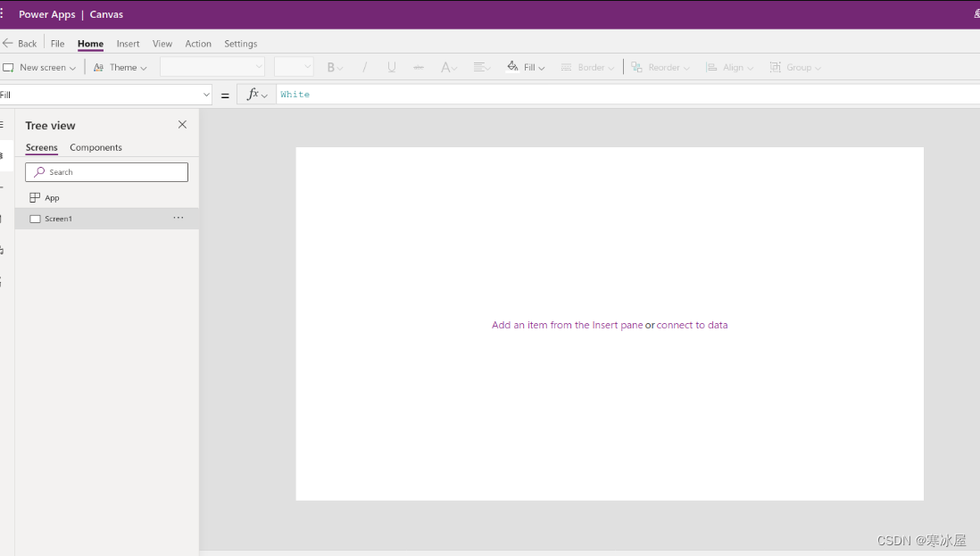The image size is (980, 556).
Task: Click the Power Apps title link
Action: point(47,14)
